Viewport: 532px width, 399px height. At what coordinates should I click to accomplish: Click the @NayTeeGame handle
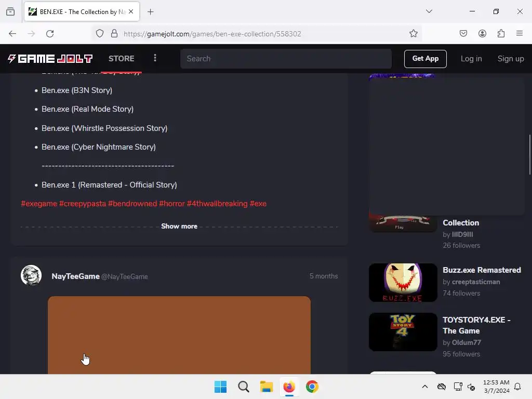tap(125, 277)
